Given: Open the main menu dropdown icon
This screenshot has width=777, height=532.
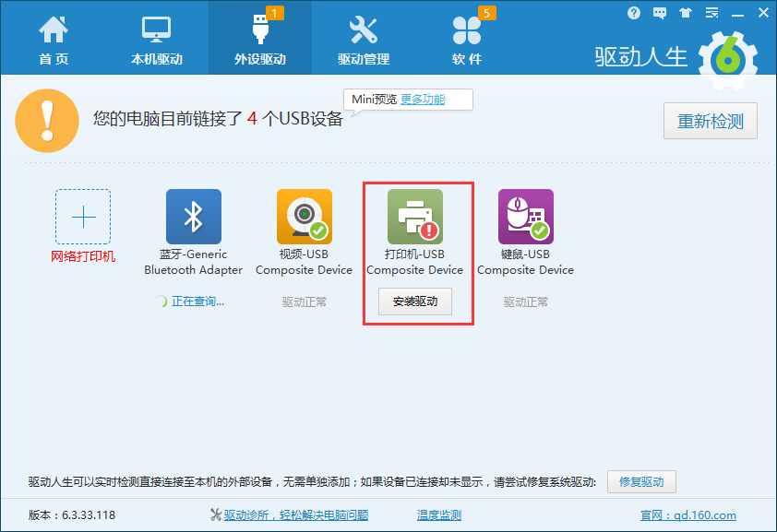Looking at the screenshot, I should point(711,13).
